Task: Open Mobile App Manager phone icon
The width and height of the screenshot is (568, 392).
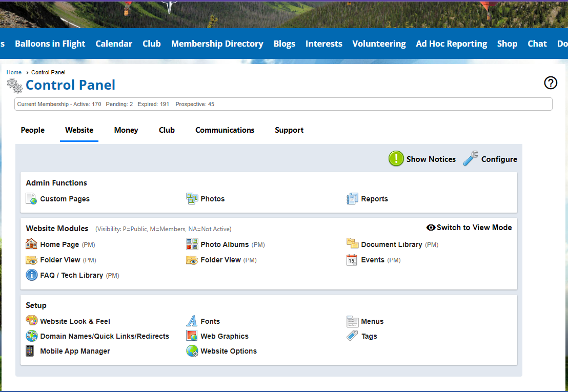Action: pos(30,351)
